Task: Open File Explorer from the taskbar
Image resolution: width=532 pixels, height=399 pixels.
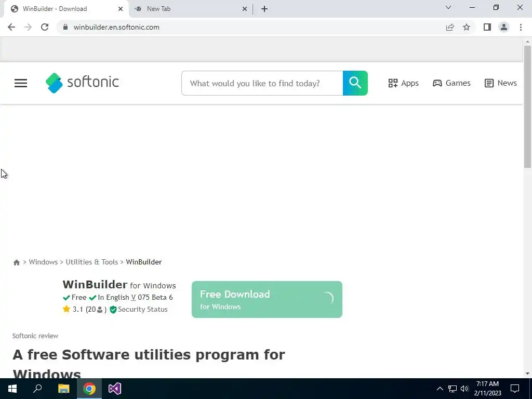Action: 63,389
